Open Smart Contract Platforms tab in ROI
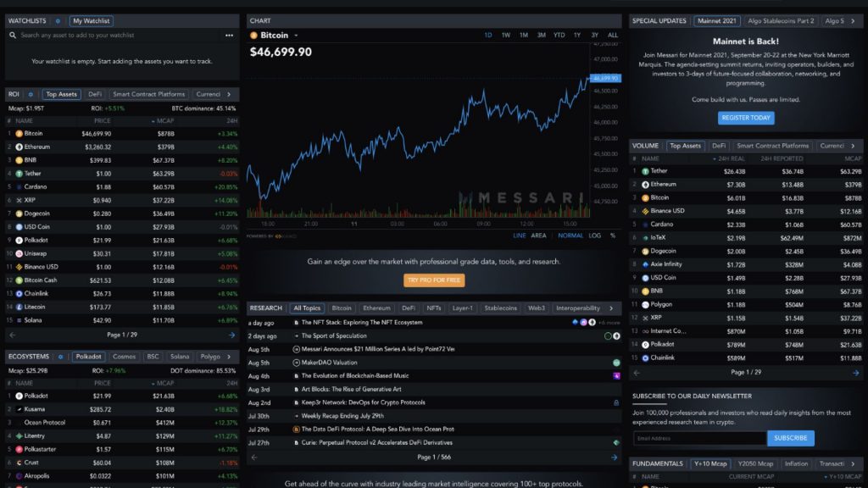The image size is (868, 488). click(x=149, y=95)
